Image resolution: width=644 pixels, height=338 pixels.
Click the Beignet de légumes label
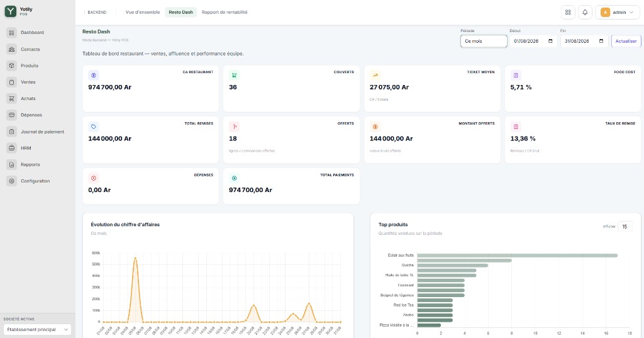[x=397, y=295]
